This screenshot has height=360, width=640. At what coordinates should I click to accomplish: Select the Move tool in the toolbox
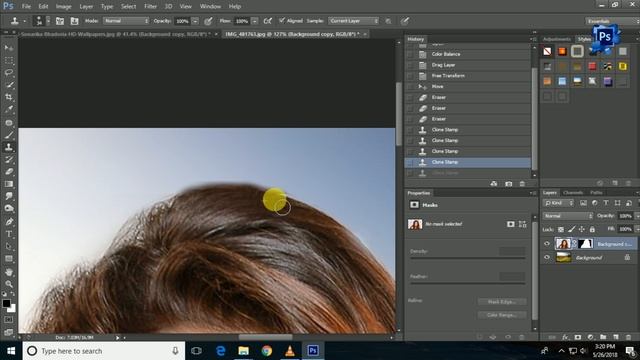click(9, 48)
